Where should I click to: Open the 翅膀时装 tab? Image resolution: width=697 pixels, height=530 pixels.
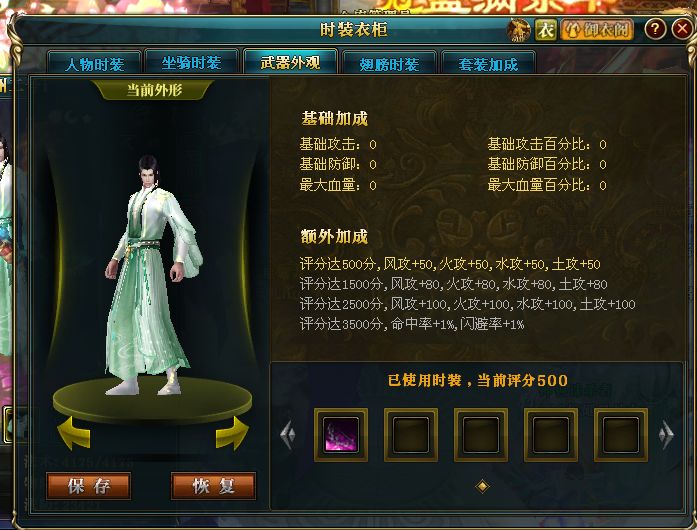pyautogui.click(x=389, y=63)
